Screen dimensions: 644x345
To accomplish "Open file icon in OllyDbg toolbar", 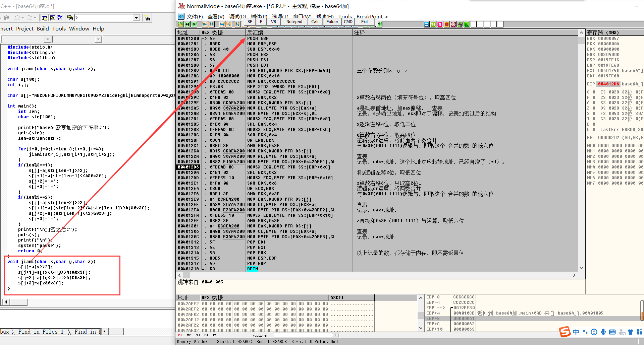I will click(x=180, y=24).
